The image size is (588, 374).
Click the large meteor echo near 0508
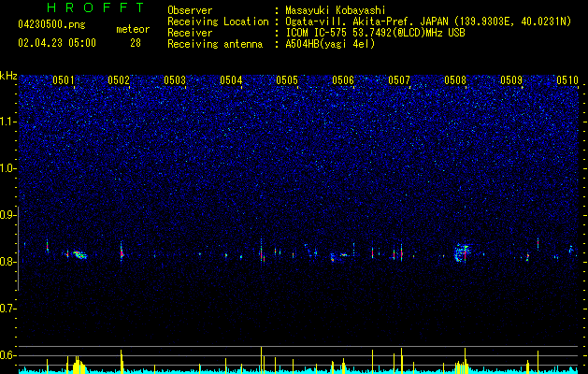point(462,252)
